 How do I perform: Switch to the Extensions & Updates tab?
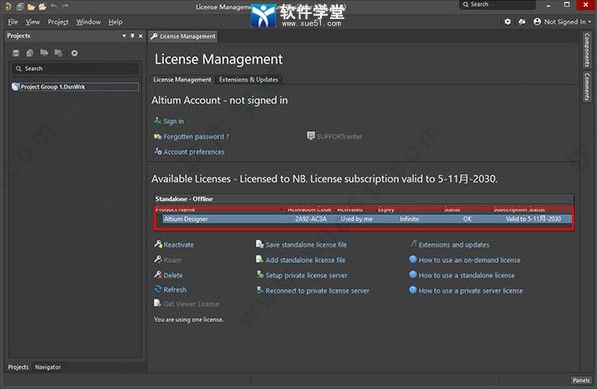tap(249, 80)
